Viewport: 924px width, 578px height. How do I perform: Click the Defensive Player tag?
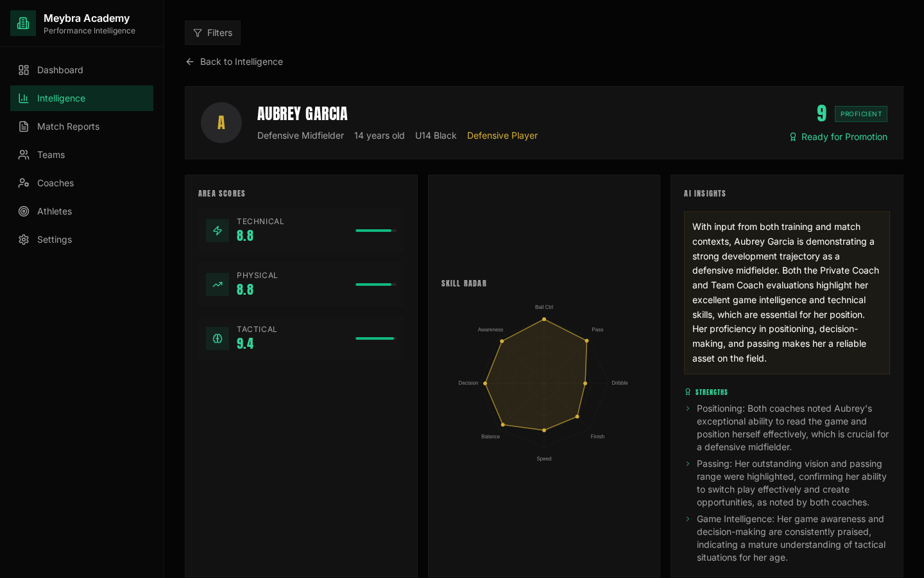pyautogui.click(x=502, y=136)
